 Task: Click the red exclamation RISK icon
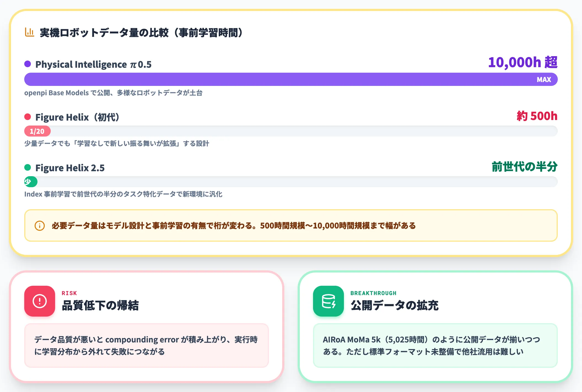(40, 301)
